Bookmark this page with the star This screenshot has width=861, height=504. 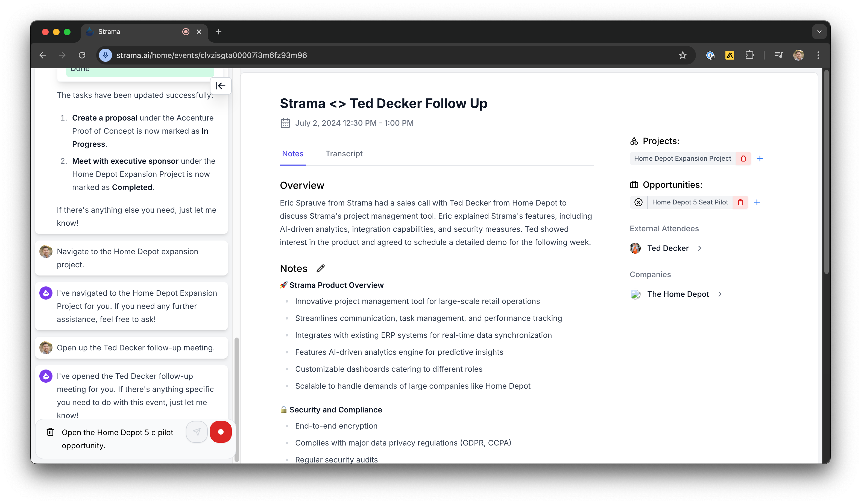pos(683,55)
